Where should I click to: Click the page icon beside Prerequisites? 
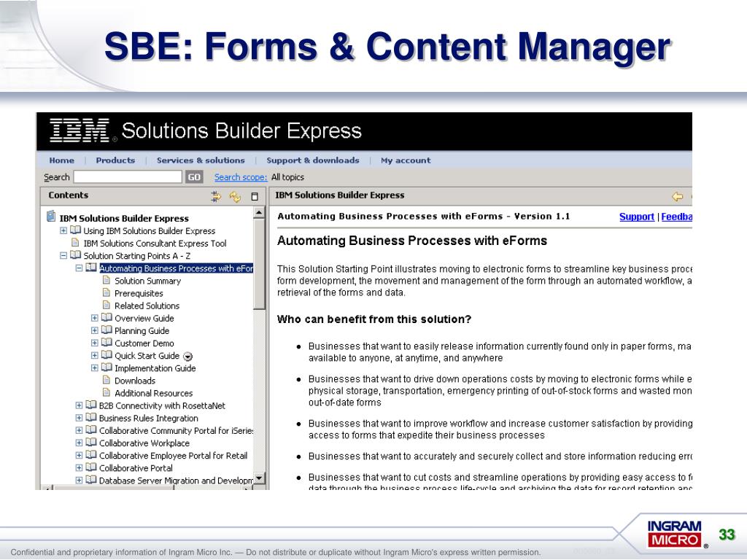point(107,292)
